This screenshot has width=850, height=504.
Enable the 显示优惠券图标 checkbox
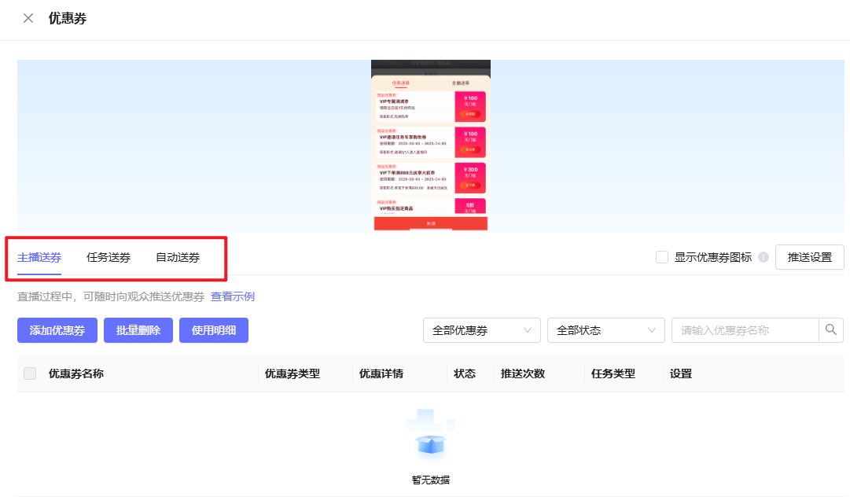point(662,257)
